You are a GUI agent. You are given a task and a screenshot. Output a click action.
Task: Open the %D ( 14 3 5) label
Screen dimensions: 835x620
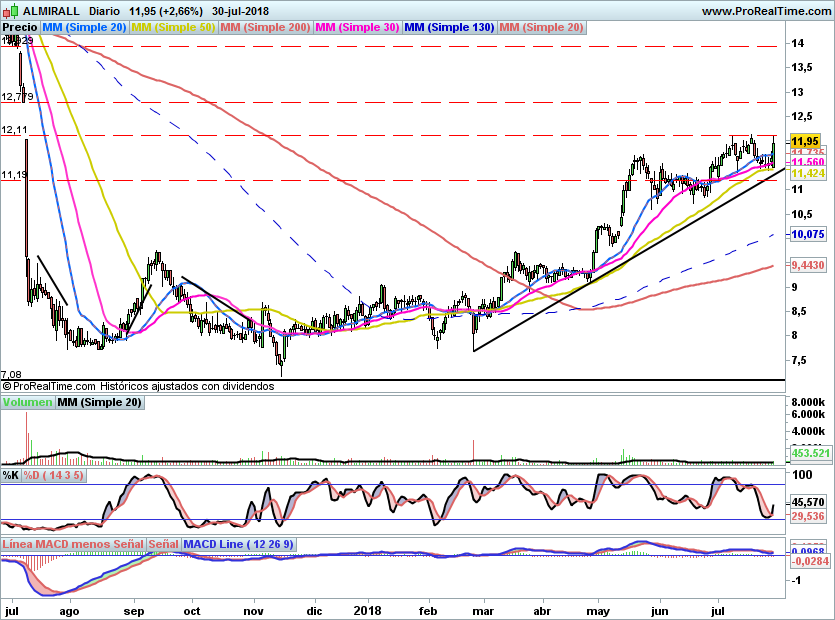[x=53, y=475]
